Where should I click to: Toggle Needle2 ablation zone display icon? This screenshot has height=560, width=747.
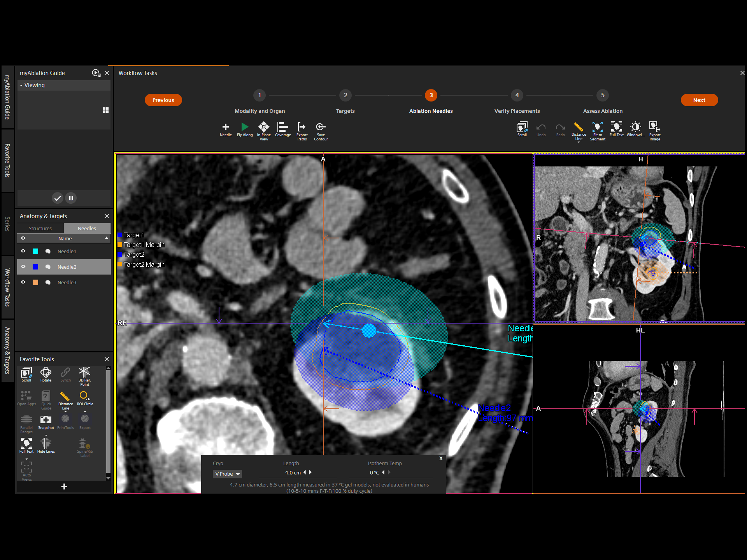48,267
